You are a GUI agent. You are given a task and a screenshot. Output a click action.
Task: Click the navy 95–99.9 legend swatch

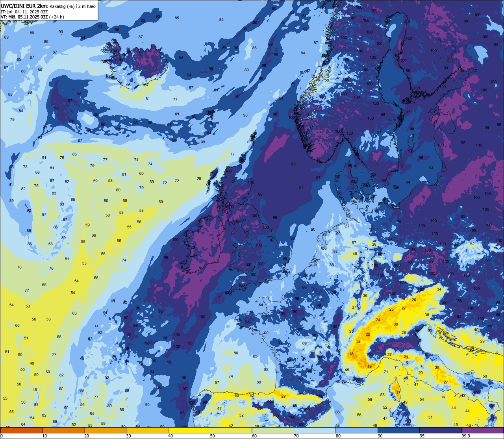(441, 430)
